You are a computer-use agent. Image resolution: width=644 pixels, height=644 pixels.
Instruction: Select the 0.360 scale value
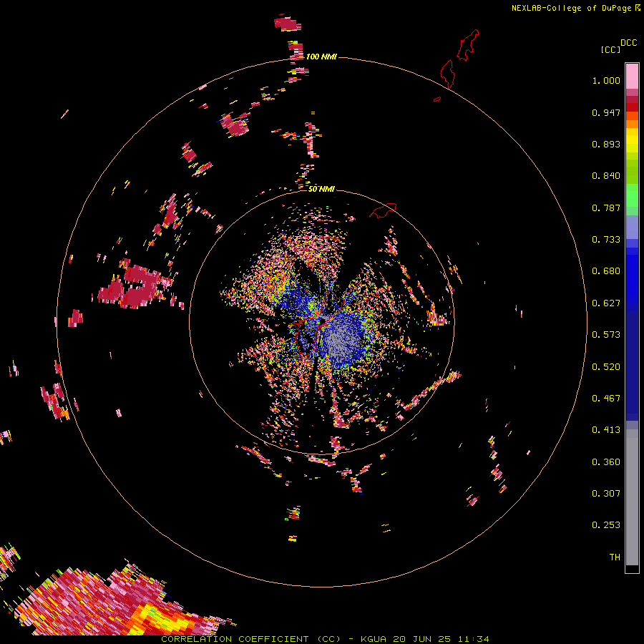coord(606,462)
